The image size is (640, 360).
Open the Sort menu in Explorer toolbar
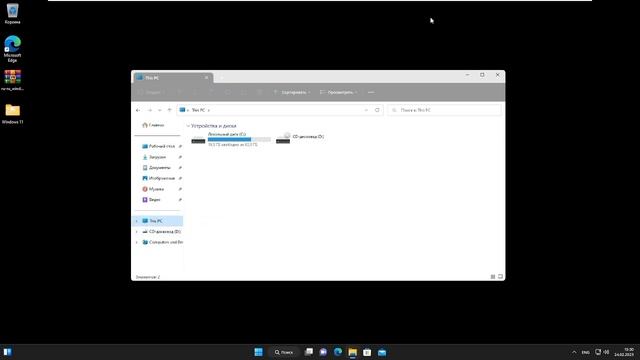pyautogui.click(x=292, y=92)
